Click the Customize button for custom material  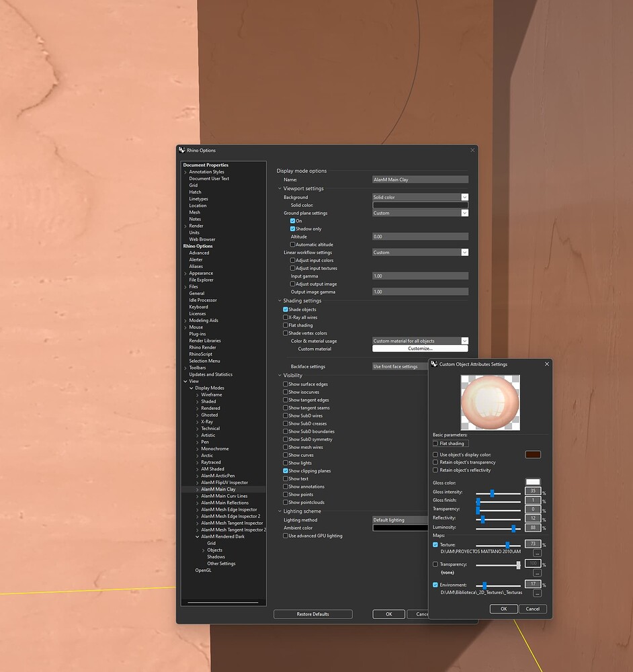tap(421, 349)
